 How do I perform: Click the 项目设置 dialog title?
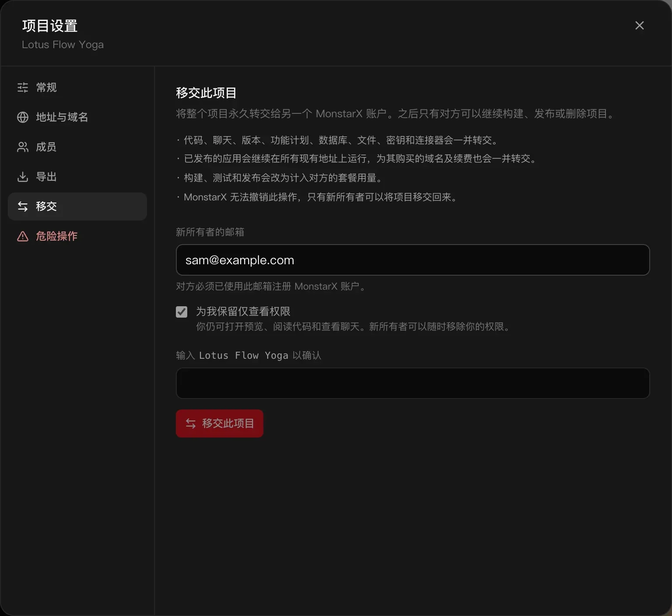pos(50,26)
